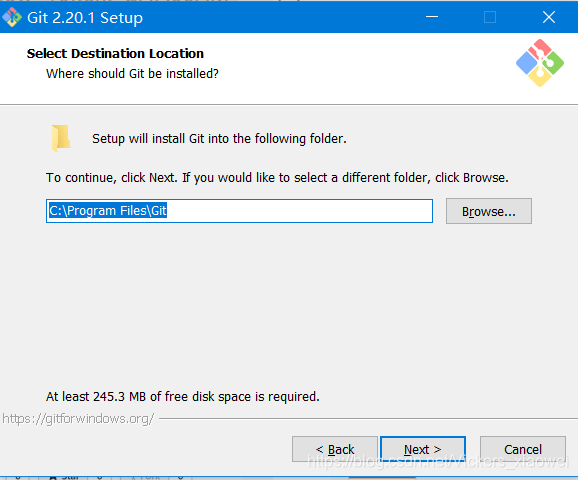Close the Git 2.20.1 Setup window
This screenshot has width=578, height=480.
click(x=549, y=17)
